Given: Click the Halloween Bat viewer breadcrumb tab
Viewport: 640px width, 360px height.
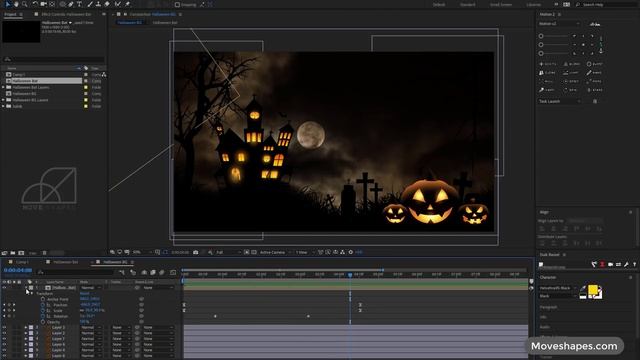Looking at the screenshot, I should 165,22.
